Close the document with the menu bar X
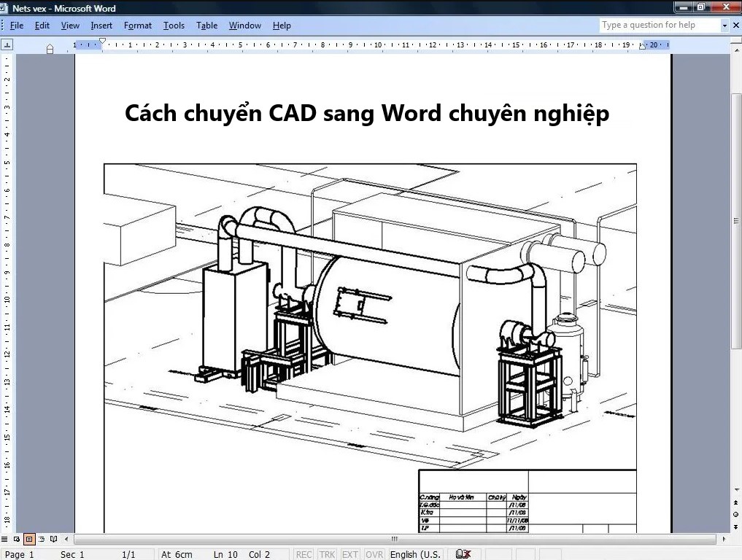This screenshot has width=742, height=560. coord(736,26)
